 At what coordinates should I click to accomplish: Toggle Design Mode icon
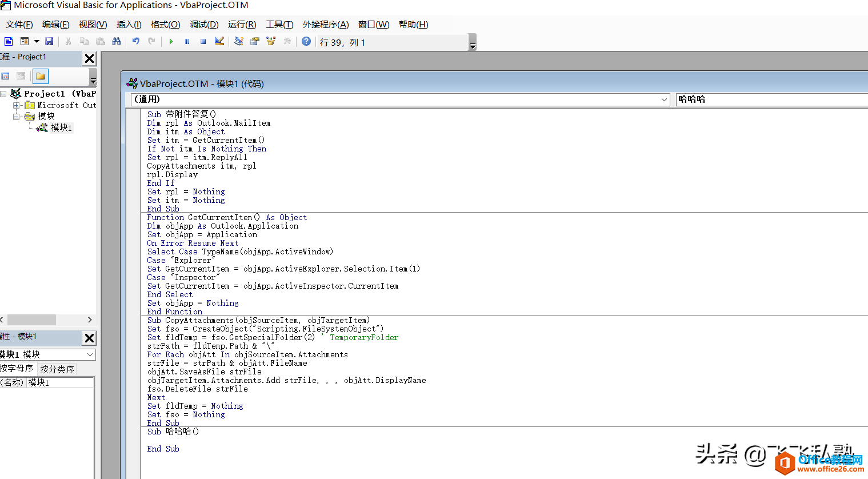coord(219,41)
